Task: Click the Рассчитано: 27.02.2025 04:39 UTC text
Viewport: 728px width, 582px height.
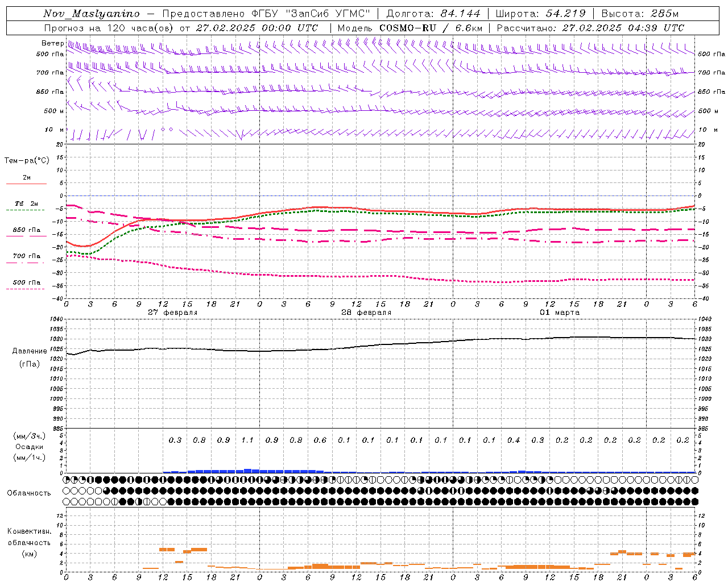Action: coord(590,28)
